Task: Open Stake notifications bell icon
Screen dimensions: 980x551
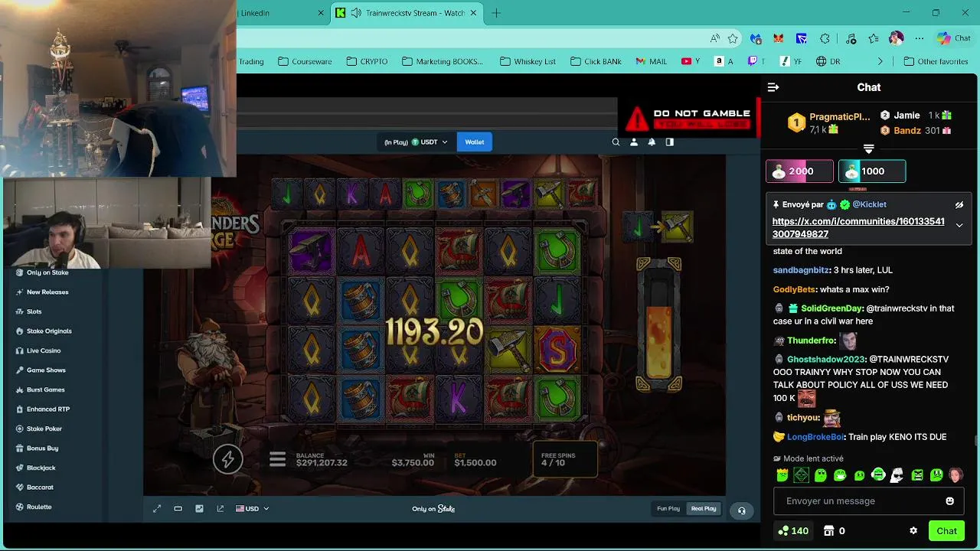Action: 652,142
